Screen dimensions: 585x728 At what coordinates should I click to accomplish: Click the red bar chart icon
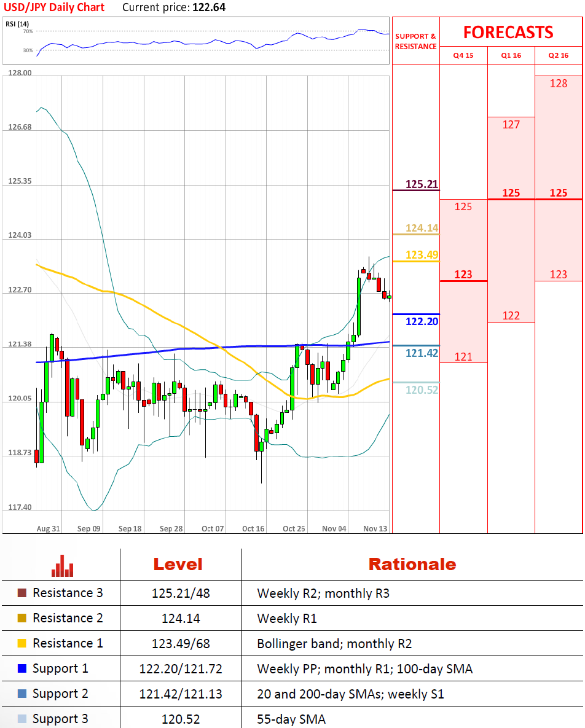(x=62, y=566)
